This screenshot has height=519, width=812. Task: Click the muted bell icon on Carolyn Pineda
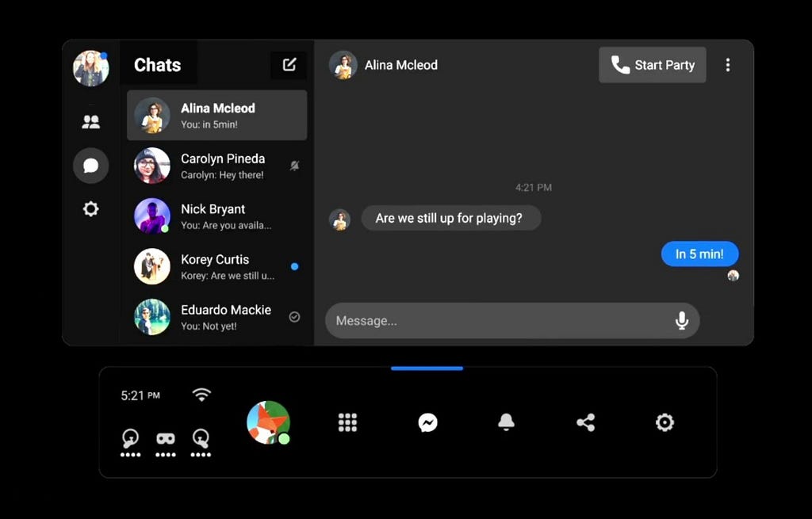coord(294,166)
